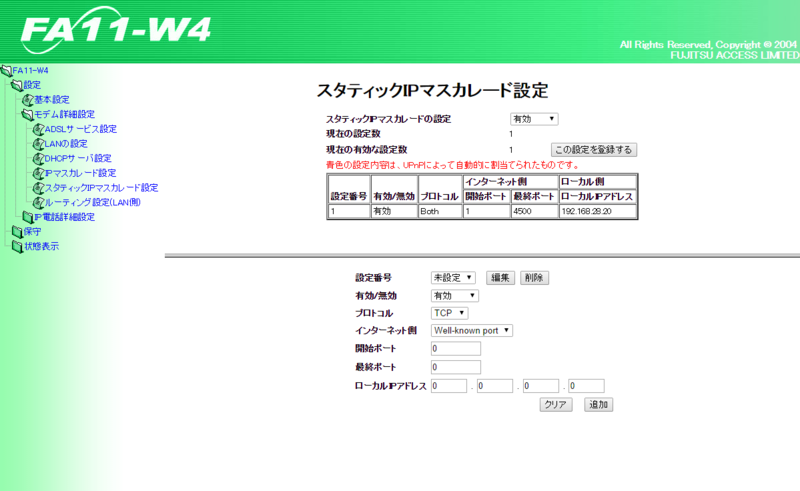
Task: Open the 設定 tree link
Action: point(32,85)
